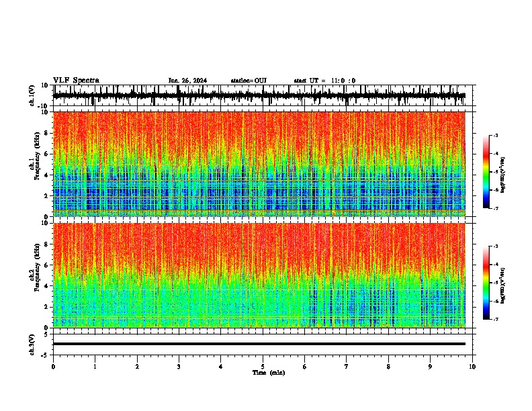Click the time axis tick label "5"
This screenshot has width=532, height=411.
point(263,367)
